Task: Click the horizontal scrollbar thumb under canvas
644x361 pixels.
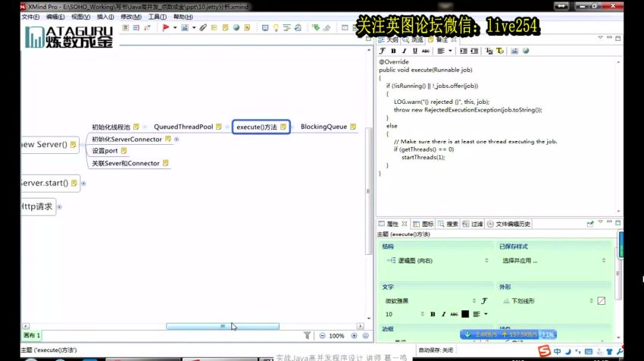Action: pos(223,326)
